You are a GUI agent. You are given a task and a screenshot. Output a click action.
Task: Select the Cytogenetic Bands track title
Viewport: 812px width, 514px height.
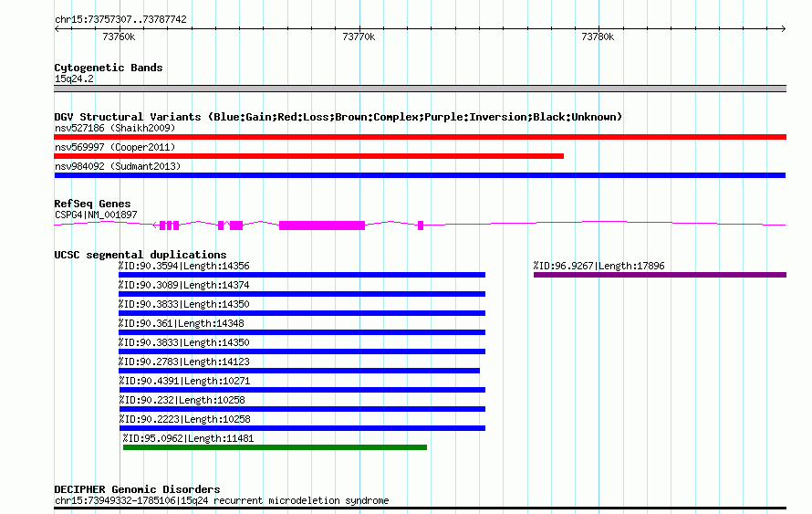[109, 68]
